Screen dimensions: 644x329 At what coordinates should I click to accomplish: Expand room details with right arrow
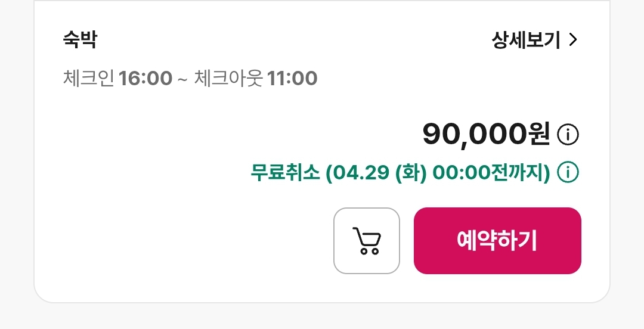tap(574, 40)
